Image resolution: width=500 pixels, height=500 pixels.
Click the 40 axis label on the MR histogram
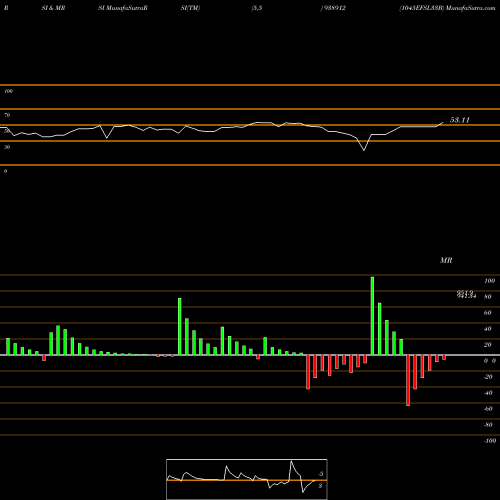[488, 329]
